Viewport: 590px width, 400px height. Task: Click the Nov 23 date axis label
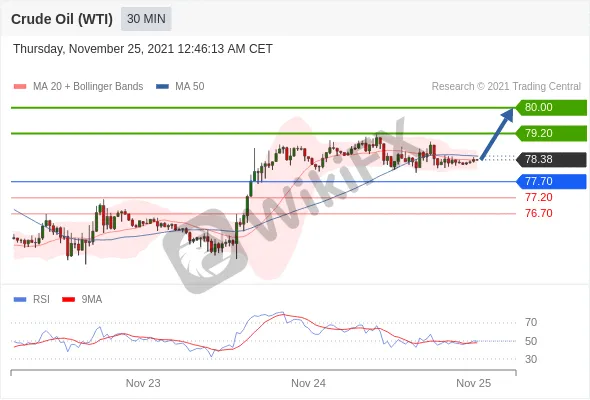point(143,383)
